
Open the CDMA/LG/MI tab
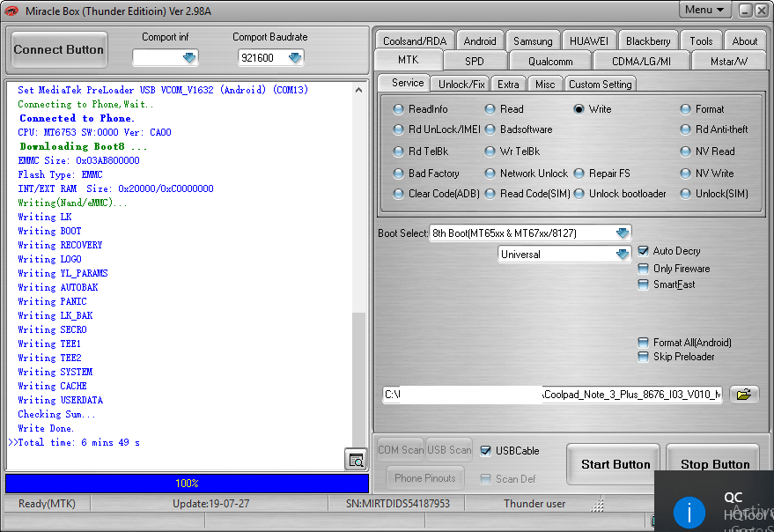[641, 62]
